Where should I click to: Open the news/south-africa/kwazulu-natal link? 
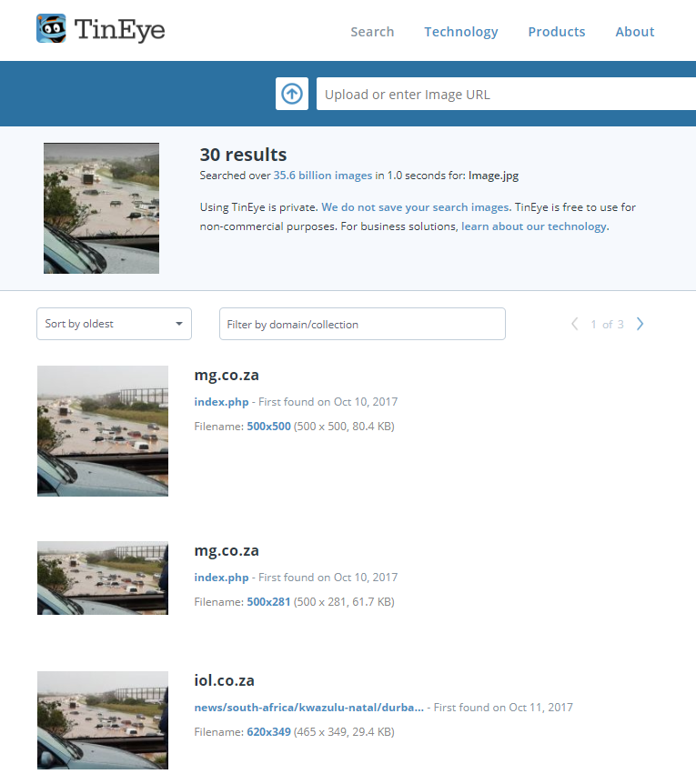coord(309,708)
